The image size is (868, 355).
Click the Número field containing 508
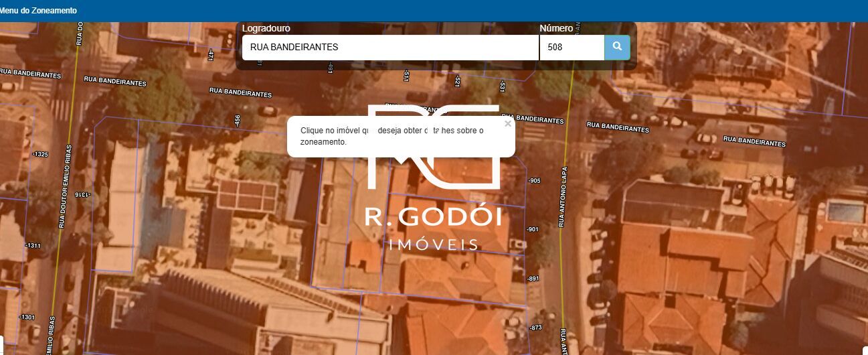tap(571, 48)
